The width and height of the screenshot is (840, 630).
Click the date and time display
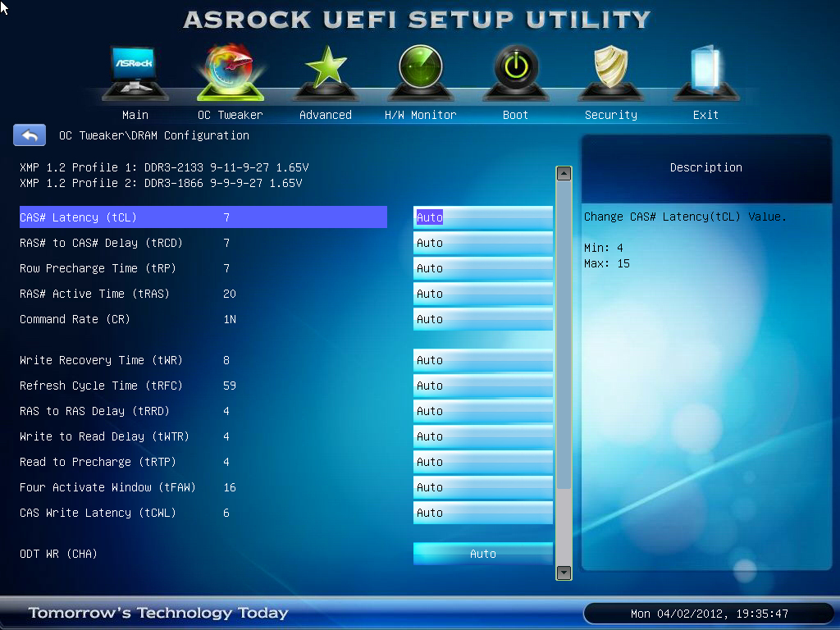[x=709, y=614]
